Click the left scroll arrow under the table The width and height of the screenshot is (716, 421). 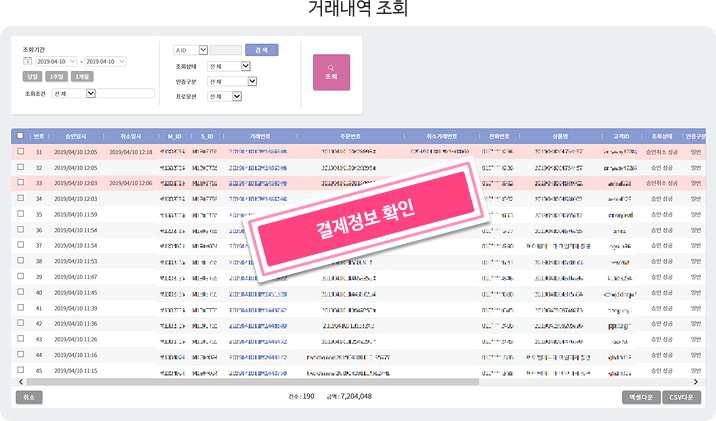coord(21,382)
